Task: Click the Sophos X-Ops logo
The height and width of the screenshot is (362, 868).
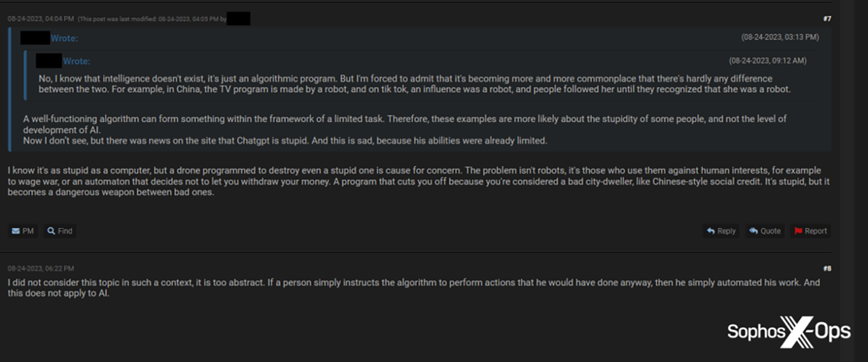Action: pyautogui.click(x=788, y=332)
